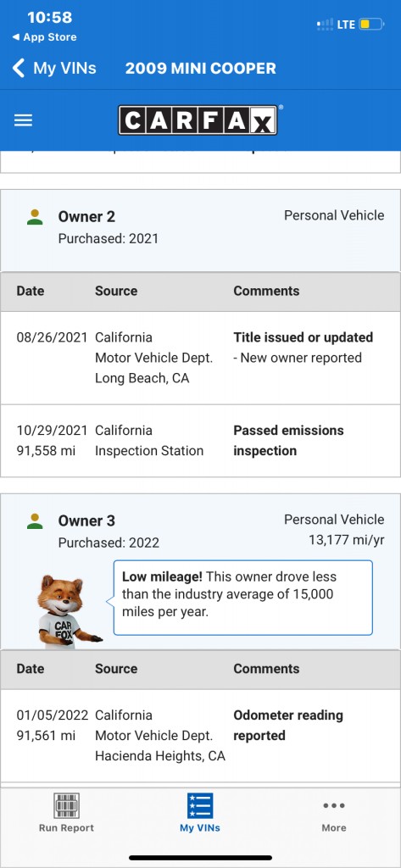The image size is (401, 868).
Task: Return to App Store link
Action: (44, 37)
